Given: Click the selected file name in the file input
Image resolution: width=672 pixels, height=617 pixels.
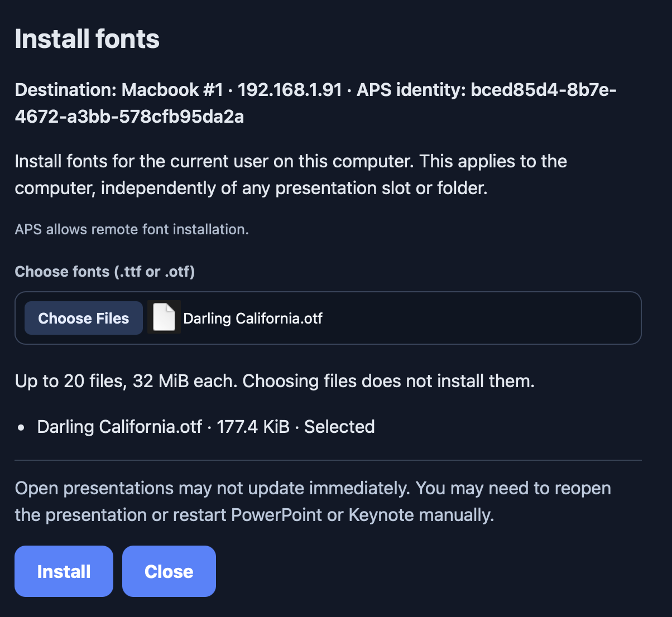Looking at the screenshot, I should (253, 319).
